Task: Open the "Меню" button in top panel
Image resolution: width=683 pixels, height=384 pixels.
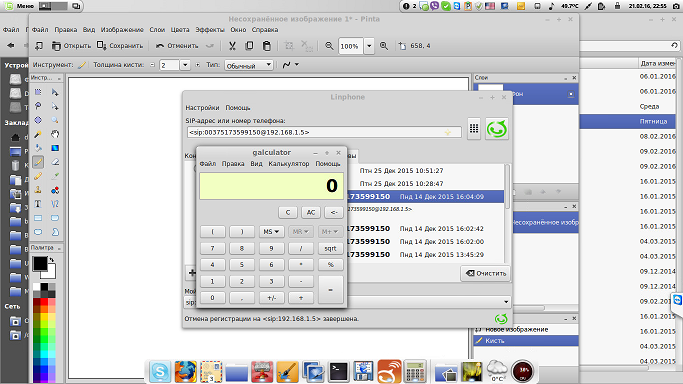Action: tap(19, 6)
